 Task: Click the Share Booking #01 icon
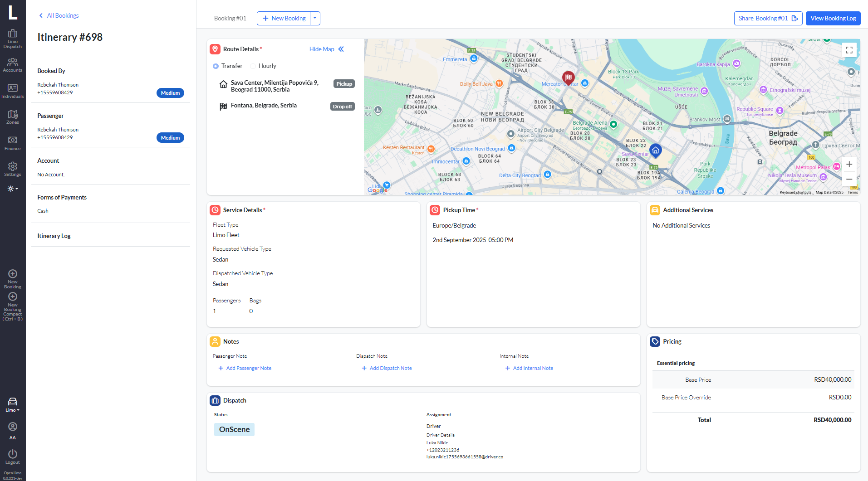[794, 18]
